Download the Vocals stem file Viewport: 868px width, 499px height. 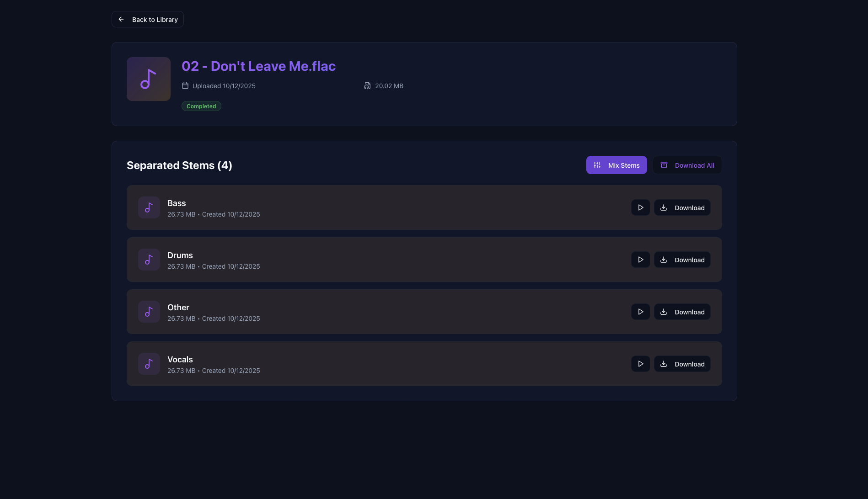tap(682, 364)
